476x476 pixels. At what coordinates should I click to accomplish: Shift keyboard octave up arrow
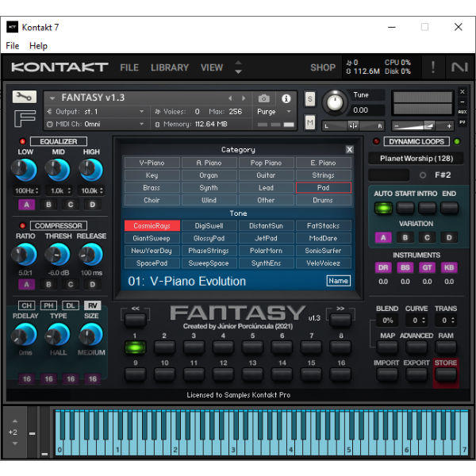pos(14,421)
